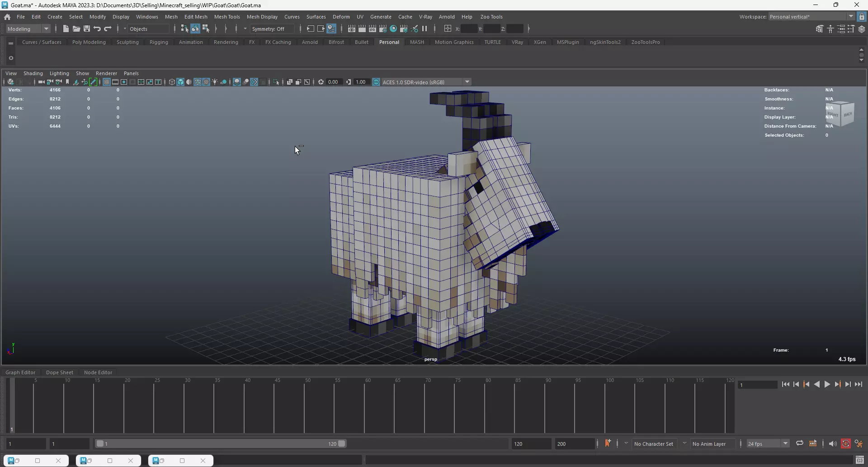Toggle Channel Box / Layer Editor icon
The height and width of the screenshot is (467, 868).
pos(862,29)
